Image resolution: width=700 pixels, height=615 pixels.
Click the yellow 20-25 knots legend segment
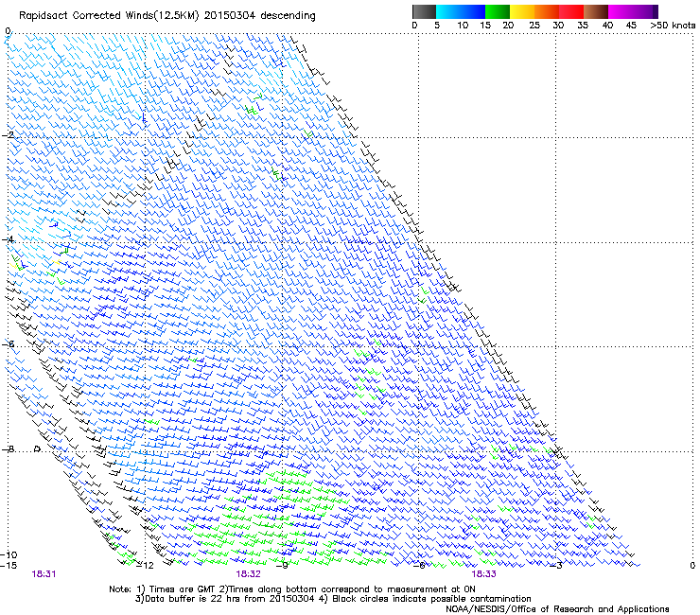pos(522,11)
